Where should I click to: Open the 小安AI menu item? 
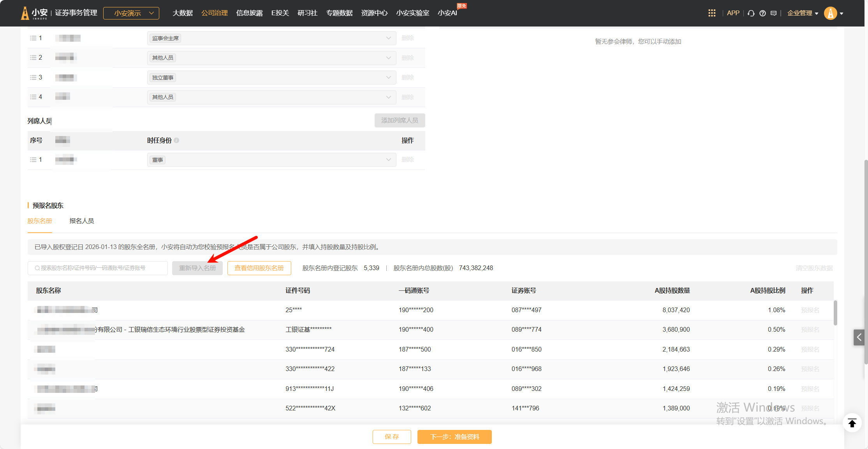click(x=447, y=13)
